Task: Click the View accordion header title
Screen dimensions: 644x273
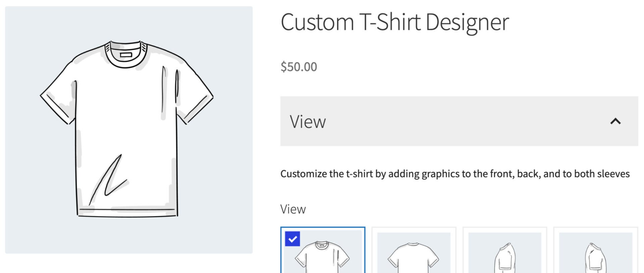Action: tap(308, 122)
